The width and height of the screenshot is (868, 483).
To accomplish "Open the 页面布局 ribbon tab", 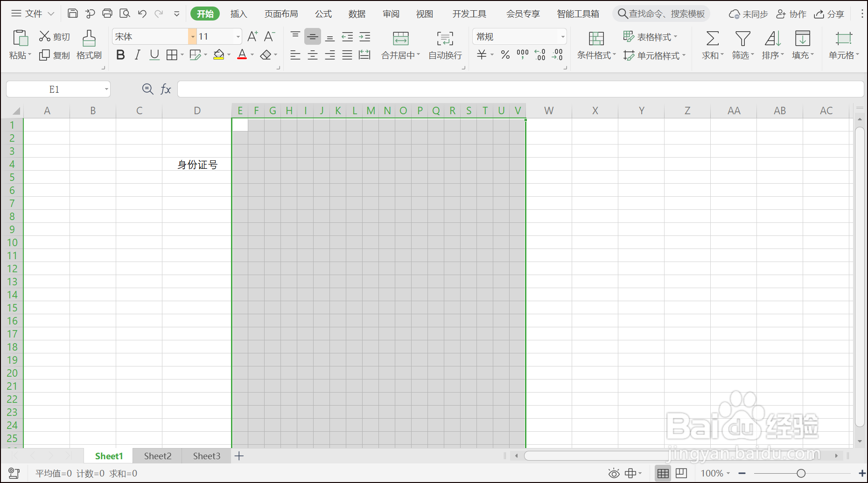I will (x=281, y=14).
